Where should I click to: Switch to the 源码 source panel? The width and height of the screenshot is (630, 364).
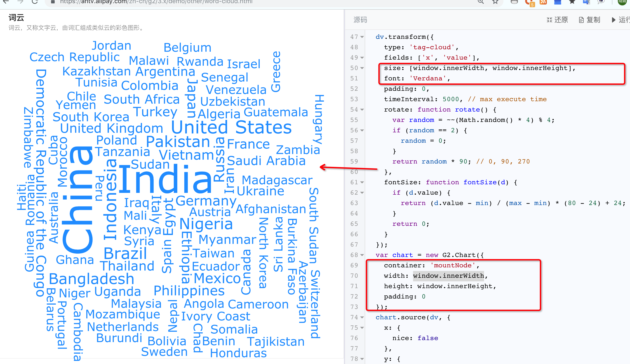[x=360, y=20]
